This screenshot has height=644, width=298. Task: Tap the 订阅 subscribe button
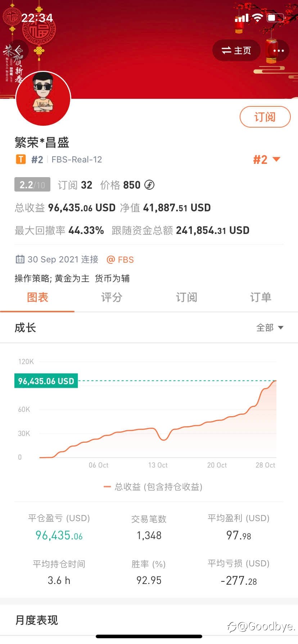click(265, 117)
